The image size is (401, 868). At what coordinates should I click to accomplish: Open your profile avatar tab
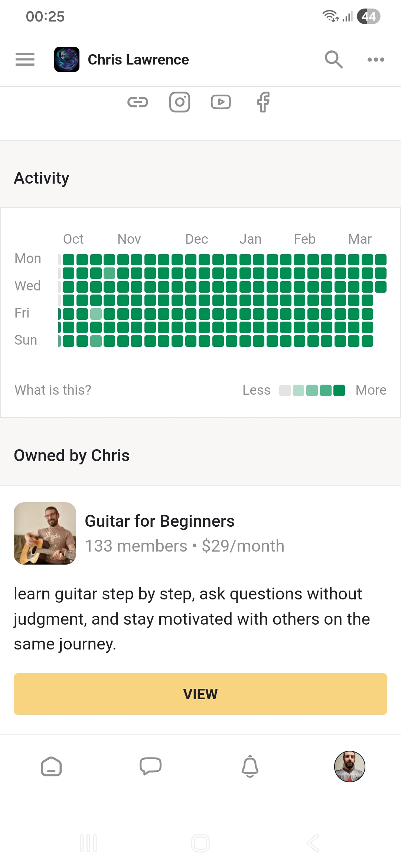(x=349, y=766)
